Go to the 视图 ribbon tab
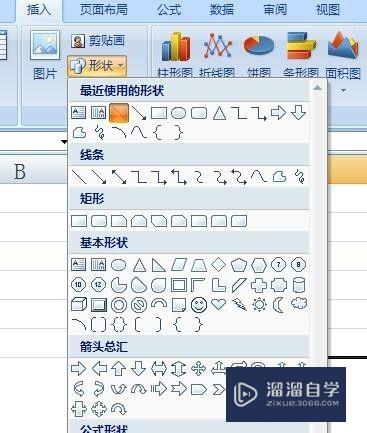Viewport: 367px width, 433px height. tap(328, 9)
